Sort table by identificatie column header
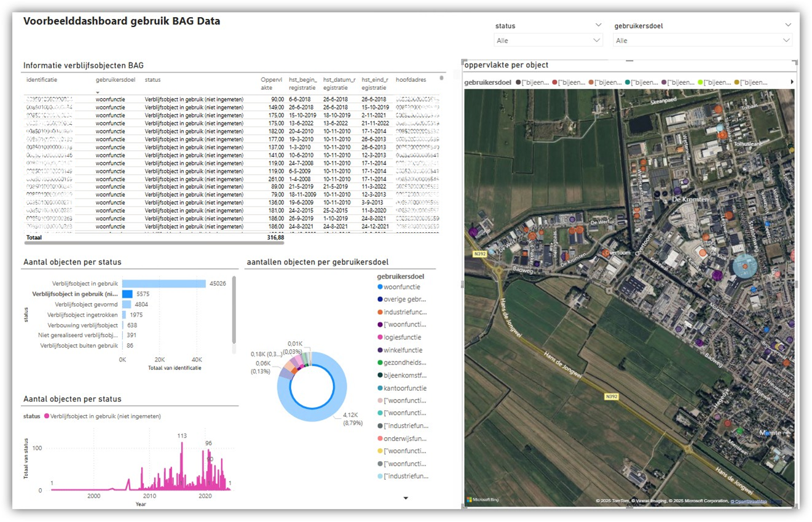The width and height of the screenshot is (812, 522). [42, 80]
